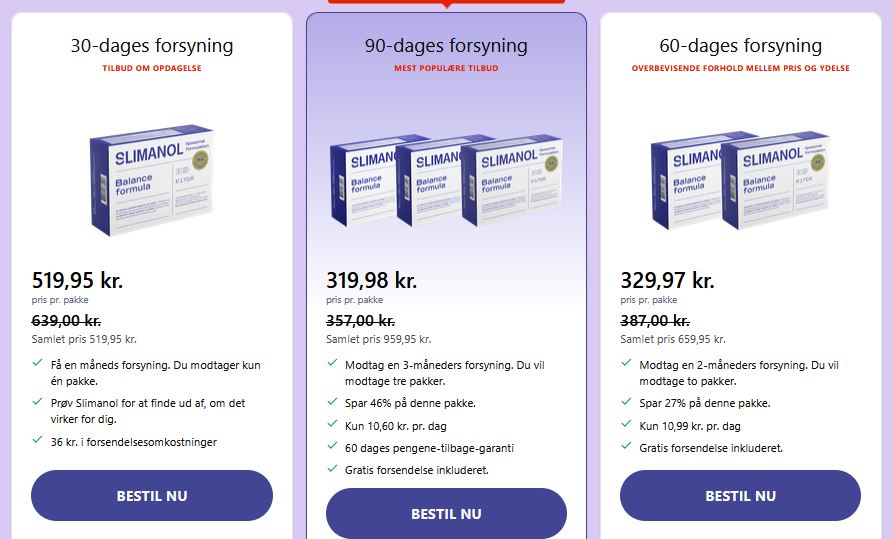Click checkmark next to "Spar 27% på denne pakke"

click(x=626, y=402)
